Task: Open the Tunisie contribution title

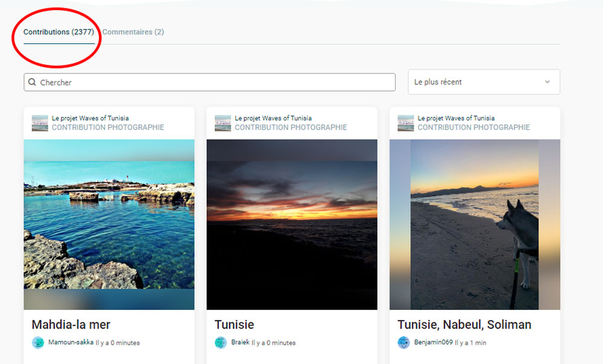Action: point(234,325)
